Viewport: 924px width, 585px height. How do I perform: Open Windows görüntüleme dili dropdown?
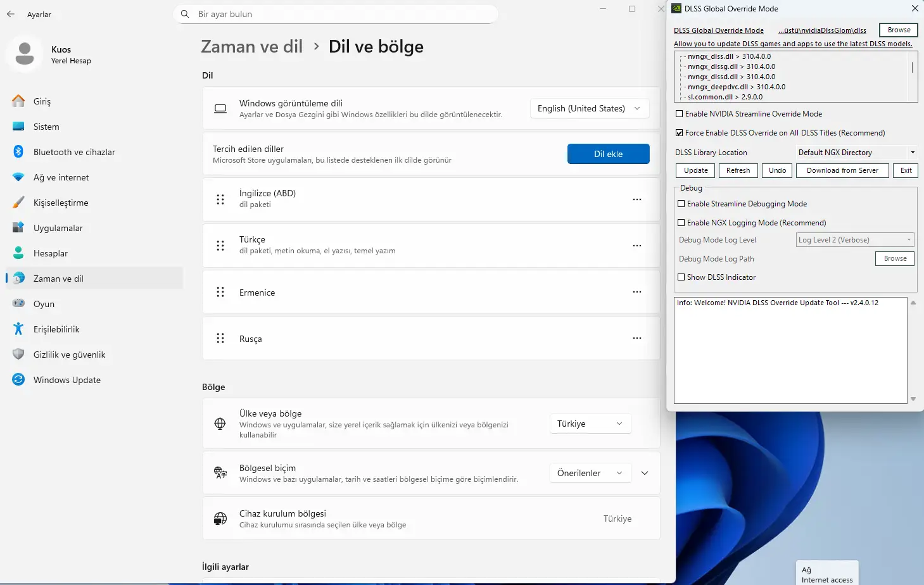(589, 108)
